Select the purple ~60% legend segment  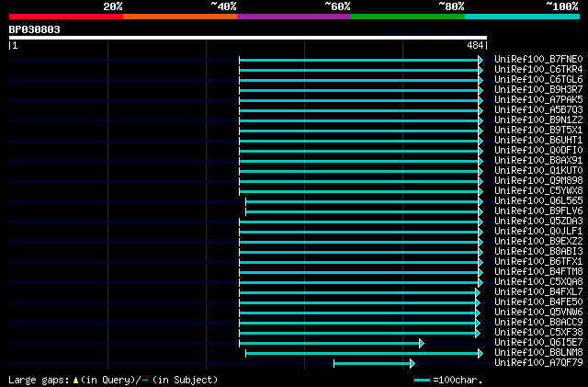pyautogui.click(x=294, y=17)
